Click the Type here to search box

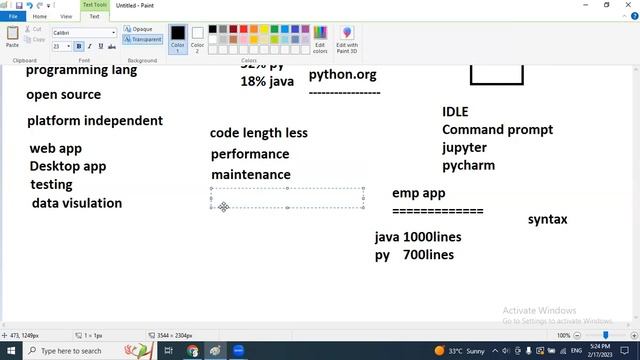pyautogui.click(x=89, y=351)
